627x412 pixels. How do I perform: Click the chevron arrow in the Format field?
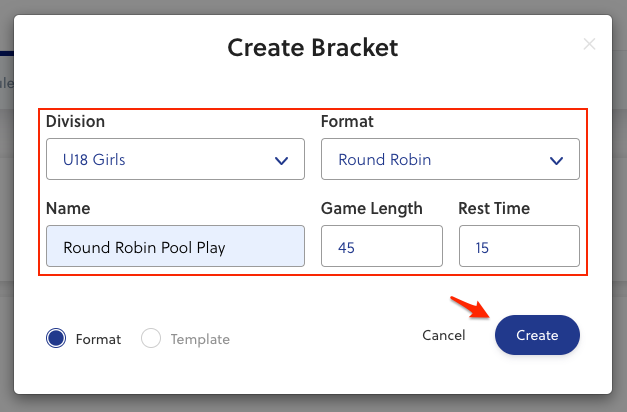(556, 160)
